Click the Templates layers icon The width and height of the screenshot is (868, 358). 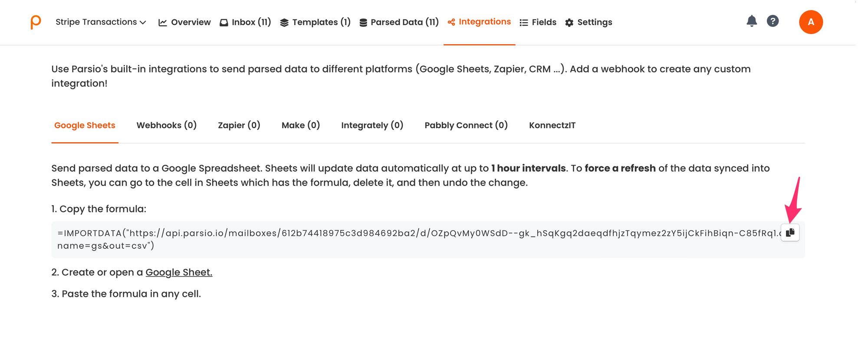[284, 23]
